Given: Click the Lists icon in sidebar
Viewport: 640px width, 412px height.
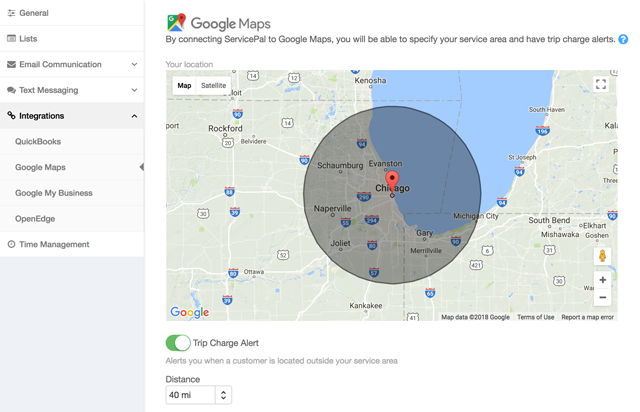Looking at the screenshot, I should tap(11, 38).
